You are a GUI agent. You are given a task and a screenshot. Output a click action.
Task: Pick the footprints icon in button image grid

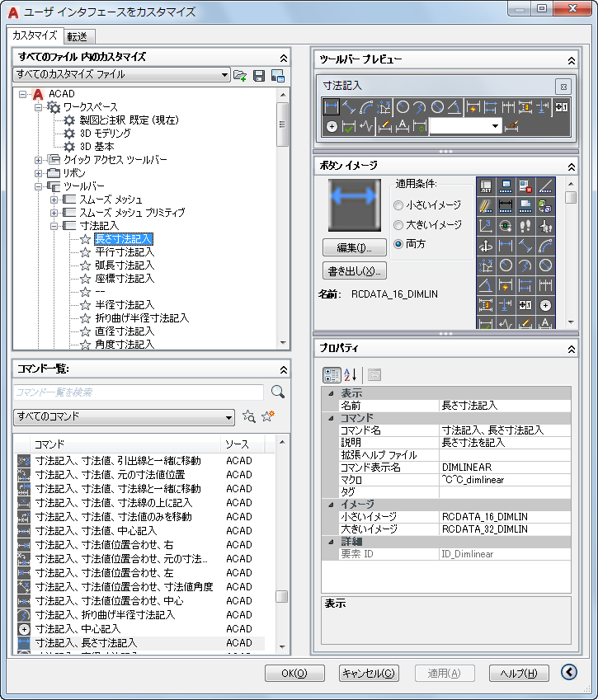pyautogui.click(x=525, y=226)
